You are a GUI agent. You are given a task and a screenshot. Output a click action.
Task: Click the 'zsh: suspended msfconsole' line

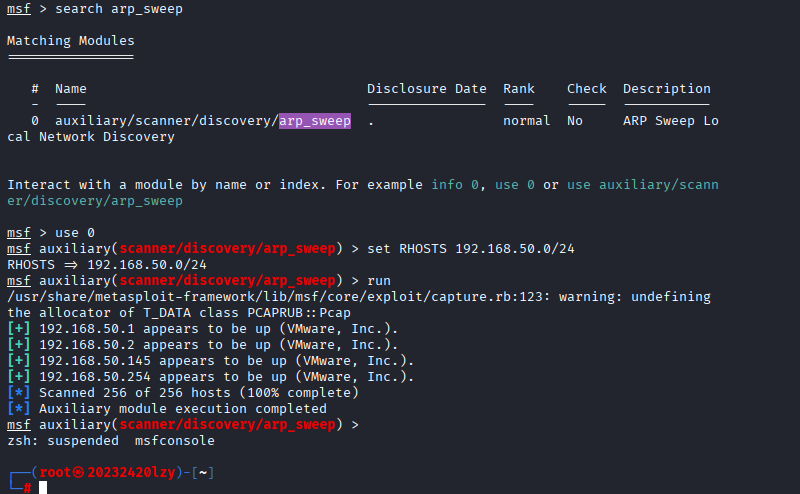click(111, 441)
